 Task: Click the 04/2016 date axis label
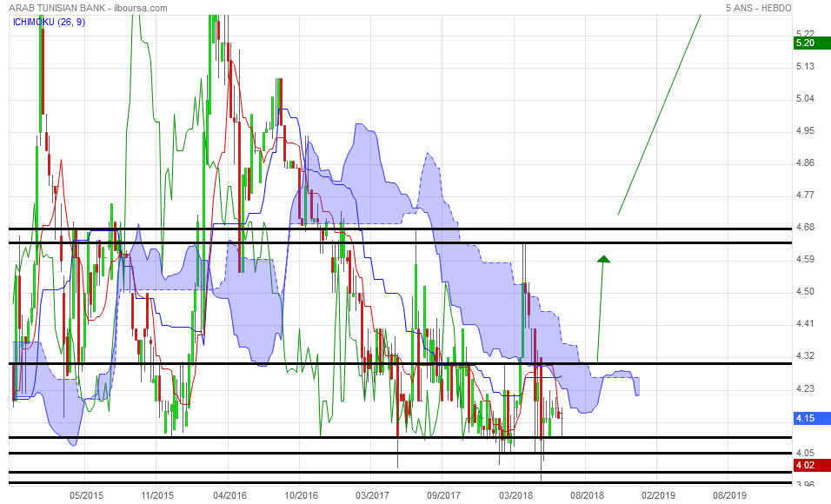point(229,495)
